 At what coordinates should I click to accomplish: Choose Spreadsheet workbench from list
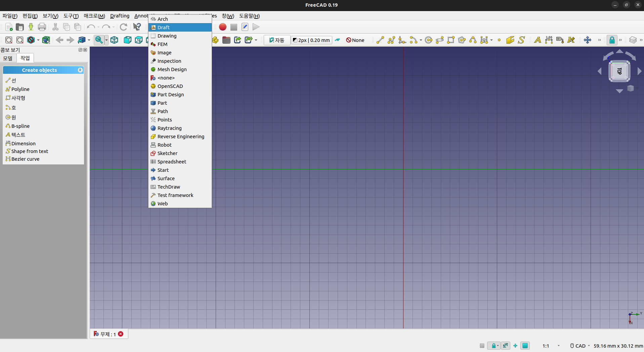click(x=180, y=162)
